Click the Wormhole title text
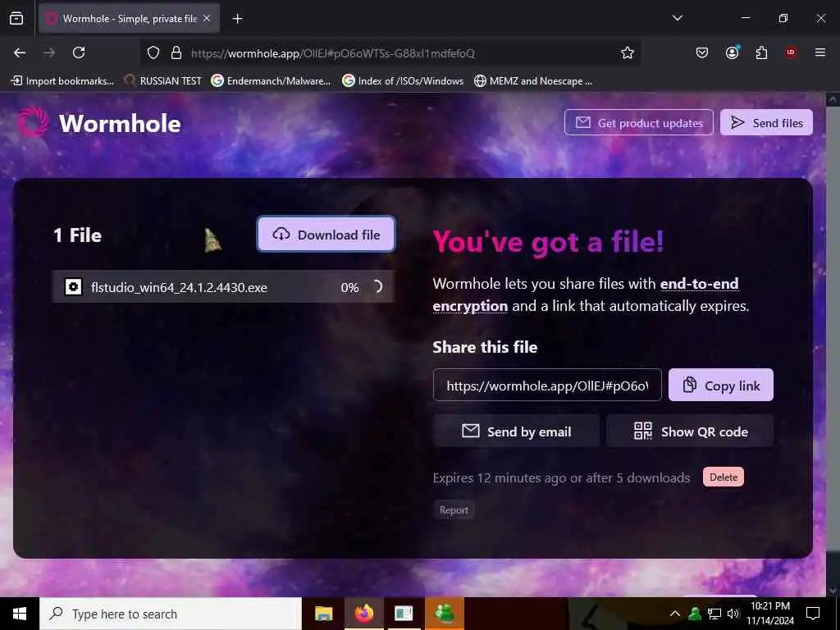840x630 pixels. (120, 123)
